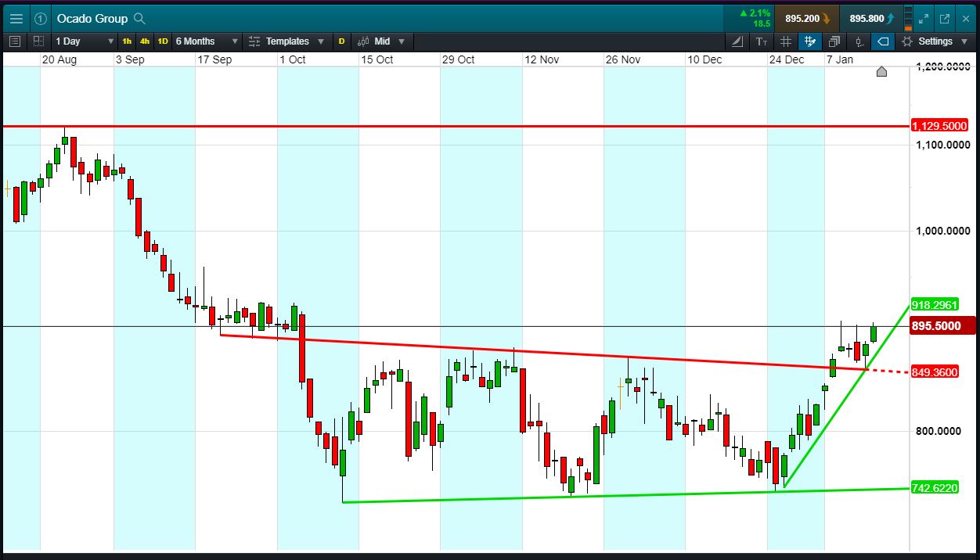The height and width of the screenshot is (560, 980).
Task: Click the circled number 1 link icon
Action: coord(41,18)
